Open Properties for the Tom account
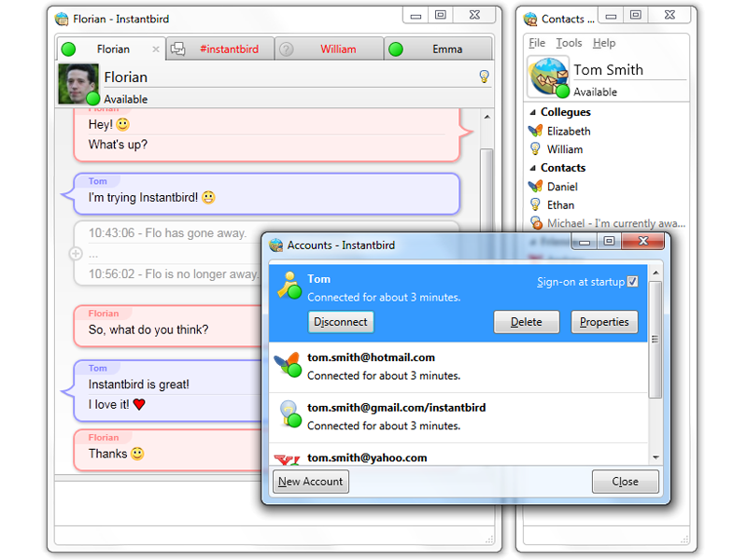Screen dimensions: 747x560 click(x=604, y=322)
